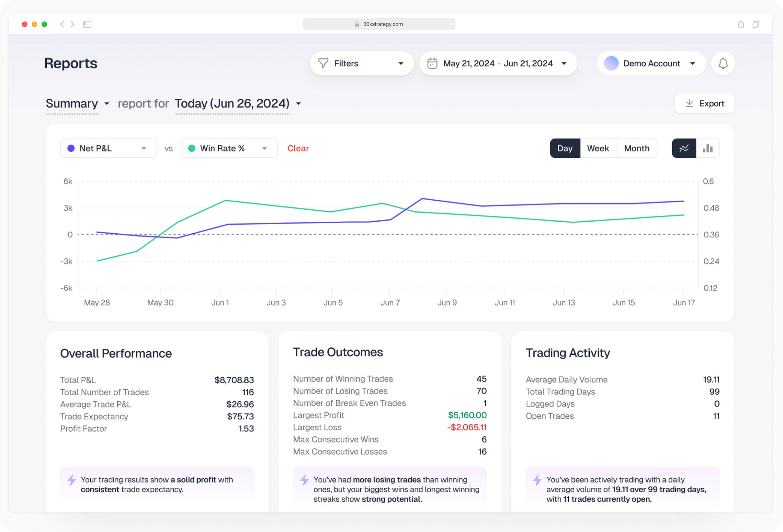Click the Open Trades row label
The width and height of the screenshot is (783, 532).
point(550,416)
